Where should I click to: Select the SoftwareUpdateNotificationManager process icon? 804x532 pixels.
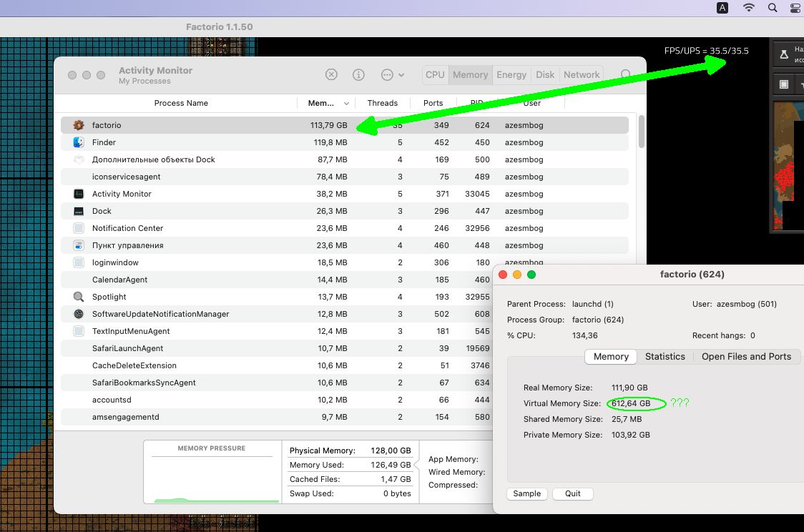[x=79, y=314]
